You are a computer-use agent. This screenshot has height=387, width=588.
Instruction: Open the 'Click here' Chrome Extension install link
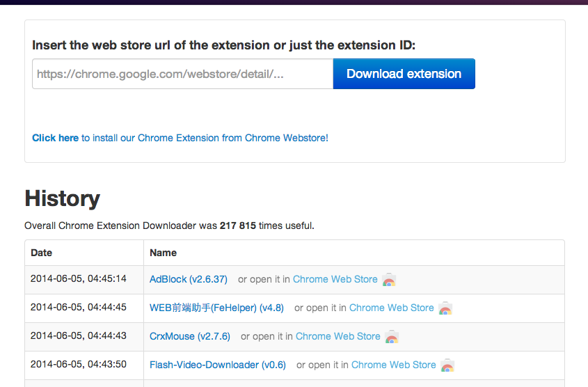(x=180, y=138)
